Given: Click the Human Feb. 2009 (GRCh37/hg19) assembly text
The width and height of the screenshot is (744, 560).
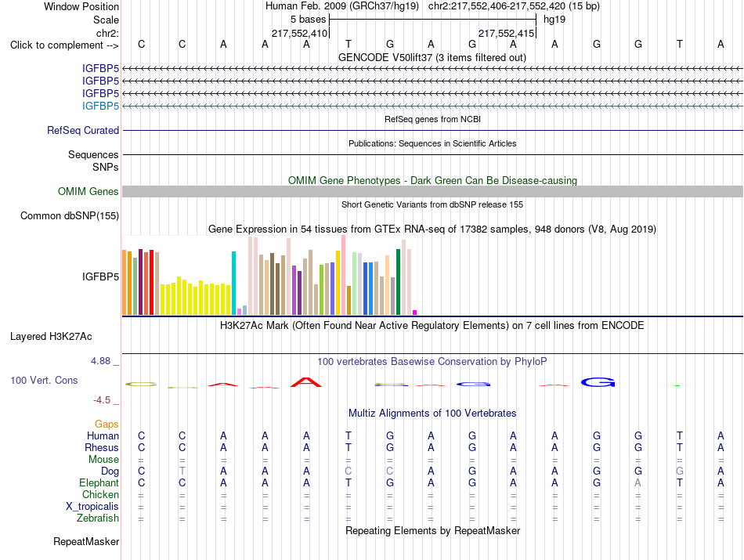Looking at the screenshot, I should tap(342, 6).
